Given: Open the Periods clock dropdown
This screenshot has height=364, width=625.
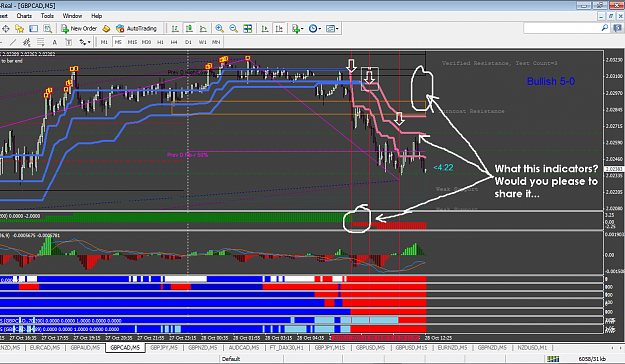Looking at the screenshot, I should (314, 29).
